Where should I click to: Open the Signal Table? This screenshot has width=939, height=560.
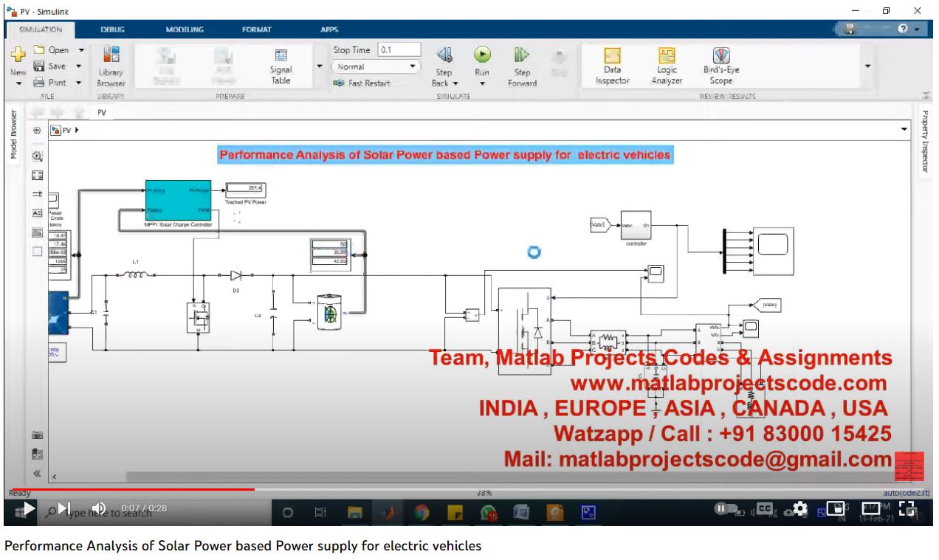click(x=281, y=66)
